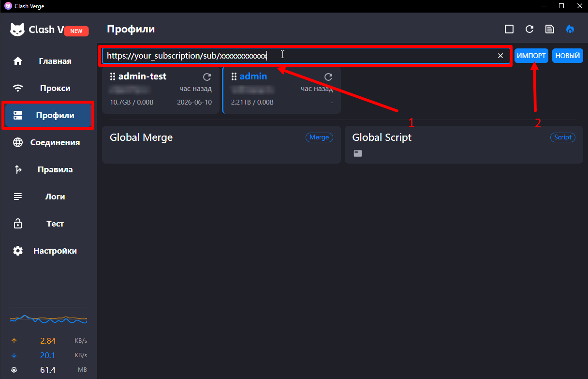Click the globe icon beside Соединения
This screenshot has width=588, height=379.
18,142
